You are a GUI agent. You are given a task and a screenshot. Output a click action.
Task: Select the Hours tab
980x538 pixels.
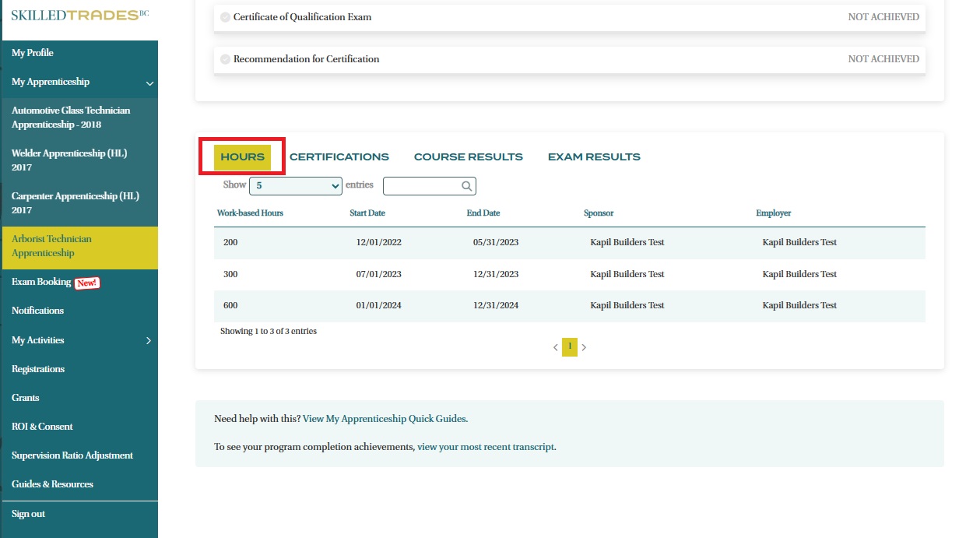(242, 157)
